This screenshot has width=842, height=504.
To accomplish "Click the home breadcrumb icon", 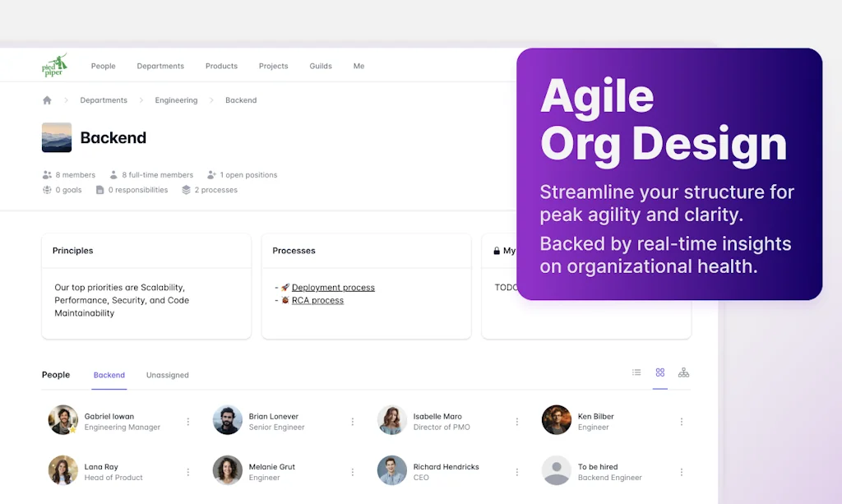I will 47,100.
